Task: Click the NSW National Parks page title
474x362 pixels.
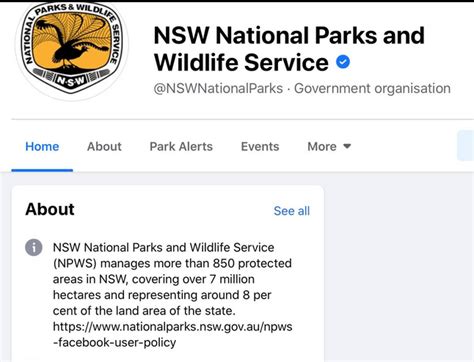Action: coord(289,49)
